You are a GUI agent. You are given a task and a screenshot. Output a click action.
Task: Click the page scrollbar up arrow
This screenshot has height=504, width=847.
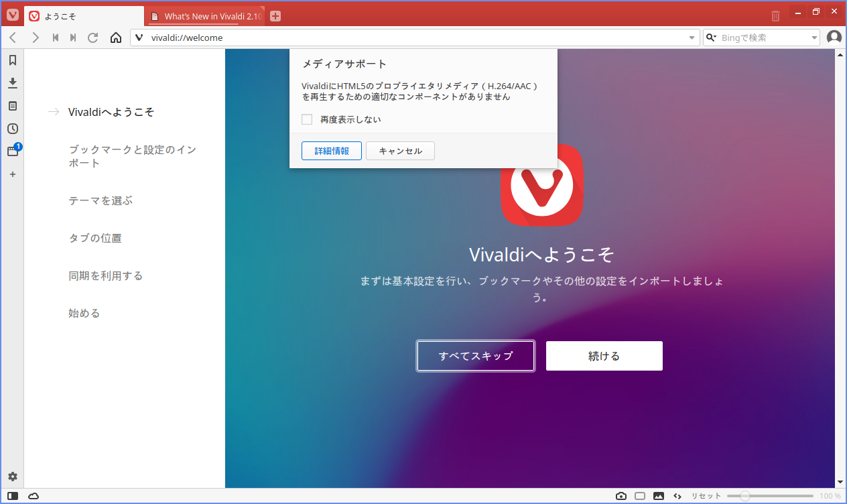click(841, 55)
